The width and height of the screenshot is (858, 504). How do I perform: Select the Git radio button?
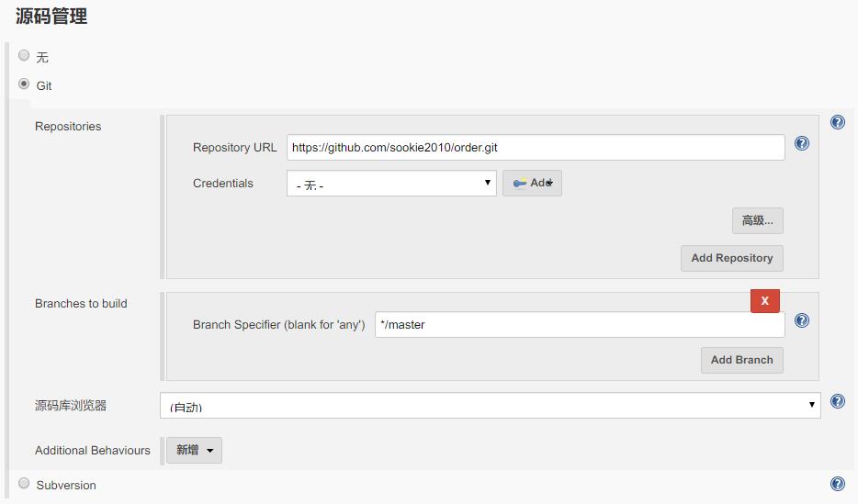click(x=24, y=84)
